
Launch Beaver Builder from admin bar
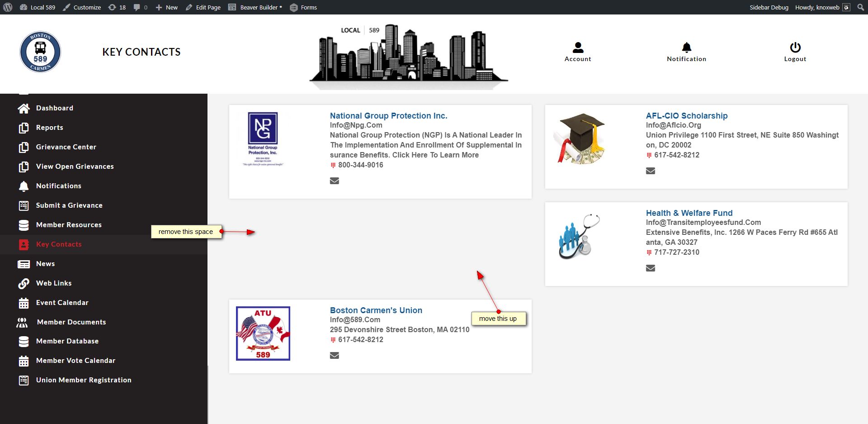[255, 7]
